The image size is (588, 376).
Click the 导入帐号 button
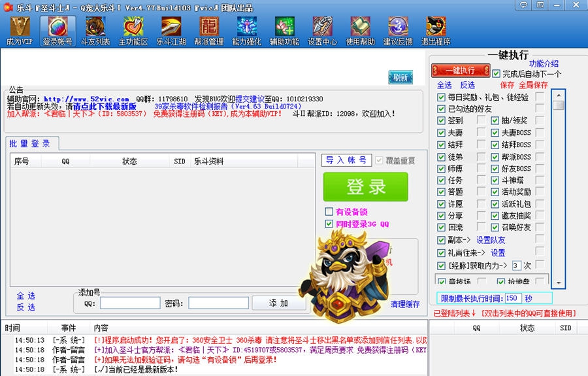pyautogui.click(x=346, y=160)
